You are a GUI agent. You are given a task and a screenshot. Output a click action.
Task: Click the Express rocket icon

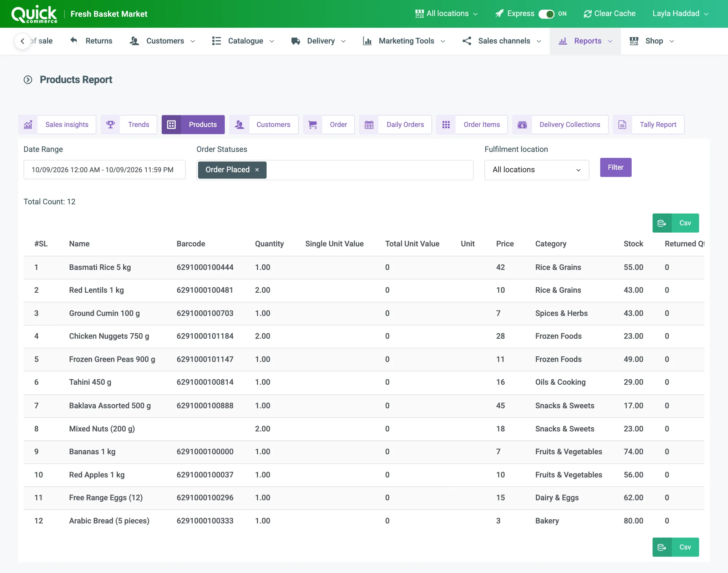(x=500, y=14)
